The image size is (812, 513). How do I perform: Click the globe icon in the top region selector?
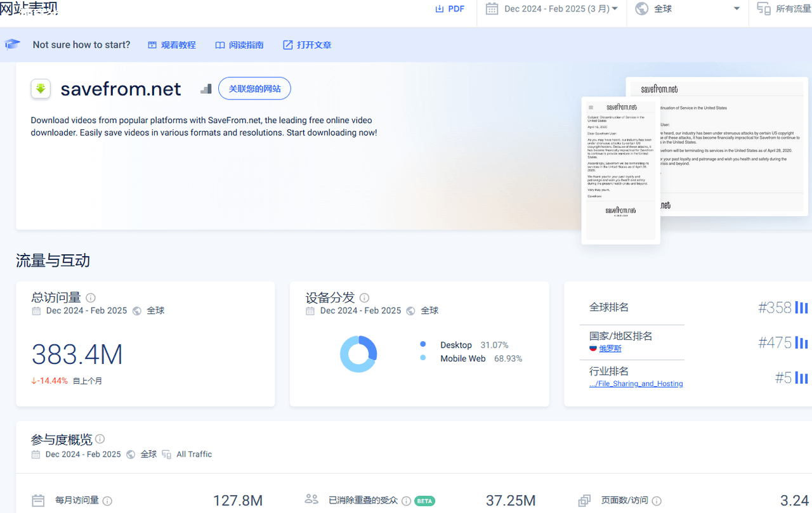[642, 9]
